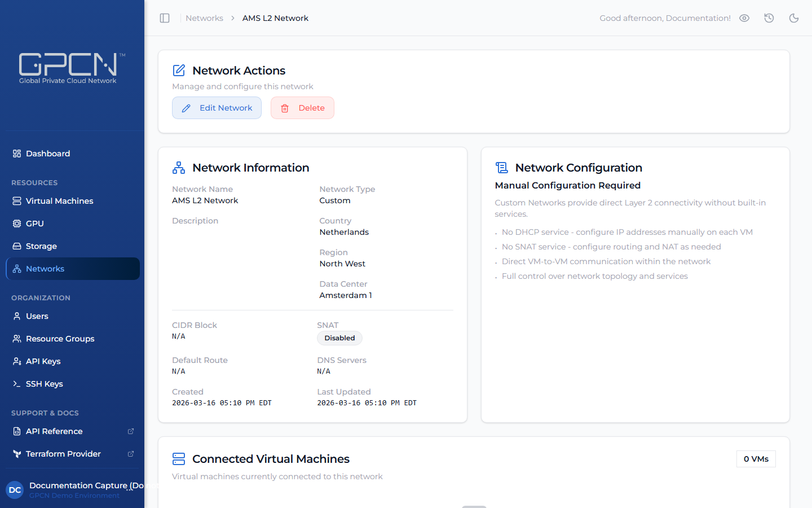The width and height of the screenshot is (812, 508).
Task: Click the Edit Network button
Action: pyautogui.click(x=217, y=108)
